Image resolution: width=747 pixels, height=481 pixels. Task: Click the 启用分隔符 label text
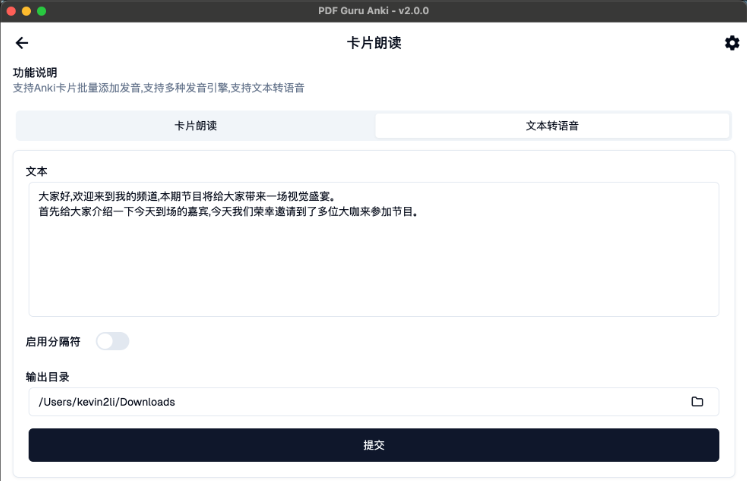[x=53, y=342]
